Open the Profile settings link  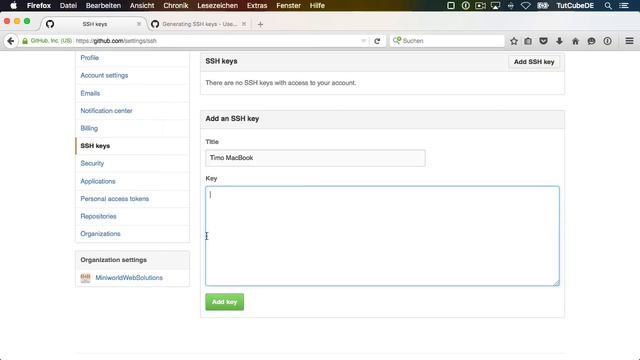click(90, 58)
